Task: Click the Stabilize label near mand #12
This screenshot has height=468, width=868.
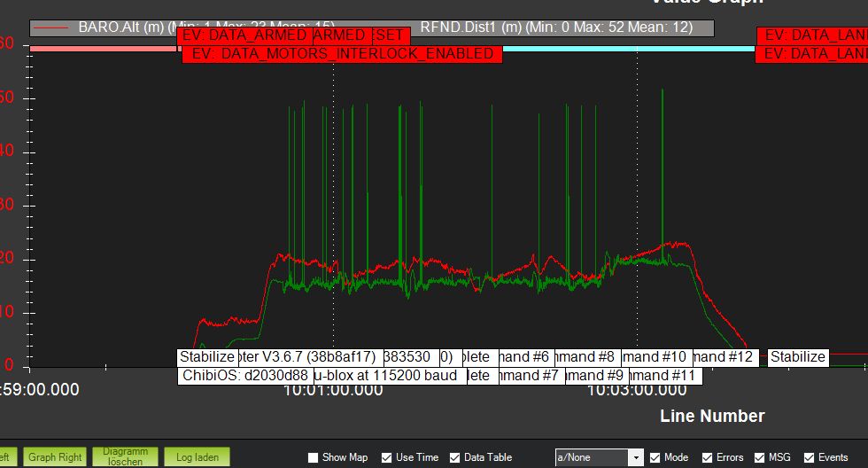Action: (798, 357)
